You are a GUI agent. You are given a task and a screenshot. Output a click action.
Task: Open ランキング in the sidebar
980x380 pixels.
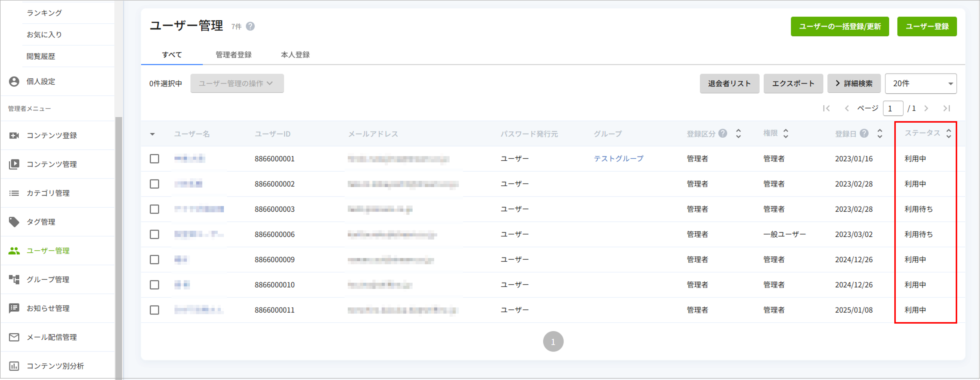[x=44, y=13]
